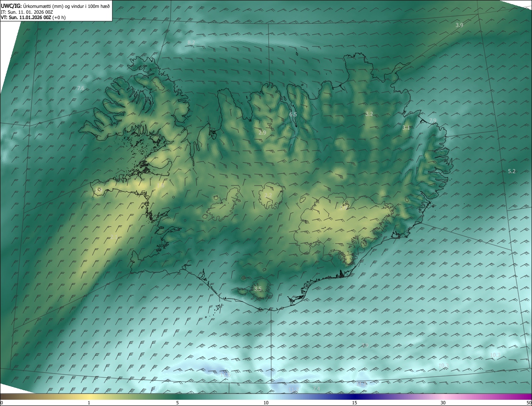Select the 'IT: Sun. 11. 01. 2026 00Z' line
This screenshot has height=406, width=532.
pos(27,12)
